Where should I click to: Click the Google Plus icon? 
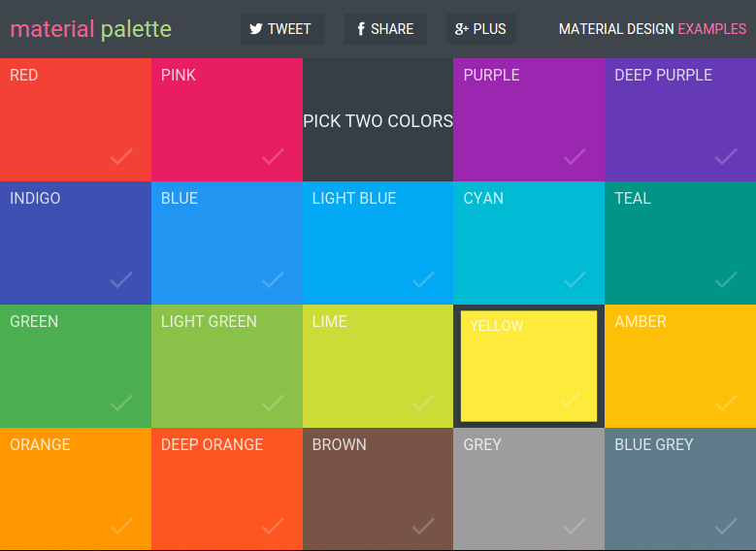point(462,29)
